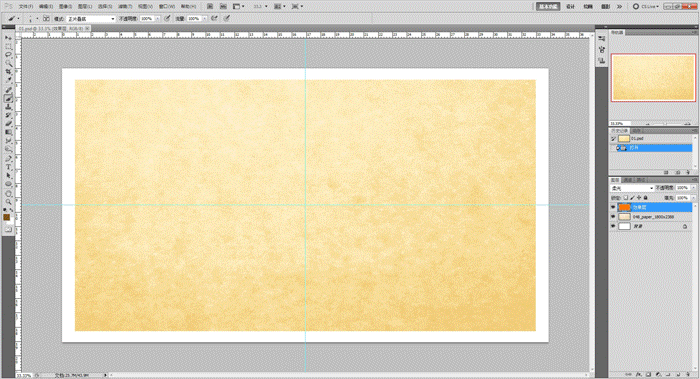Open the fill opacity arrow in the Layers panel
This screenshot has width=700, height=379.
pos(693,198)
